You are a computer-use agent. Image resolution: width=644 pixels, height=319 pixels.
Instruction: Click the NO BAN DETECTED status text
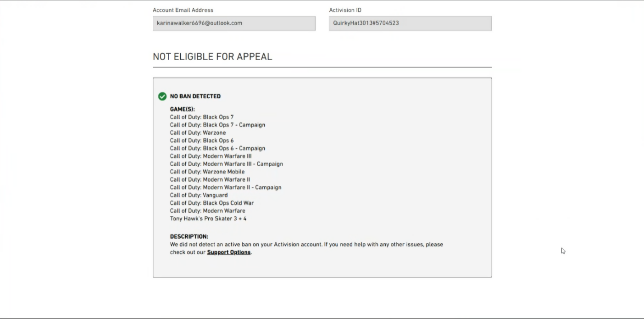pos(195,96)
